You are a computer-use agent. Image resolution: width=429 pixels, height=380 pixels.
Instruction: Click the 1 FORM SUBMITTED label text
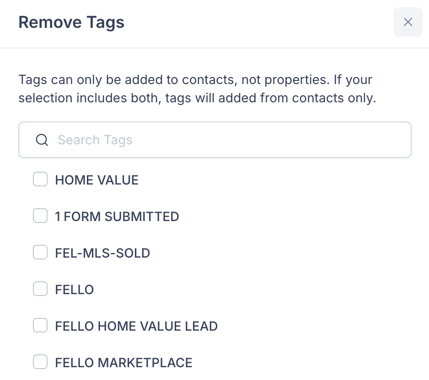point(117,216)
